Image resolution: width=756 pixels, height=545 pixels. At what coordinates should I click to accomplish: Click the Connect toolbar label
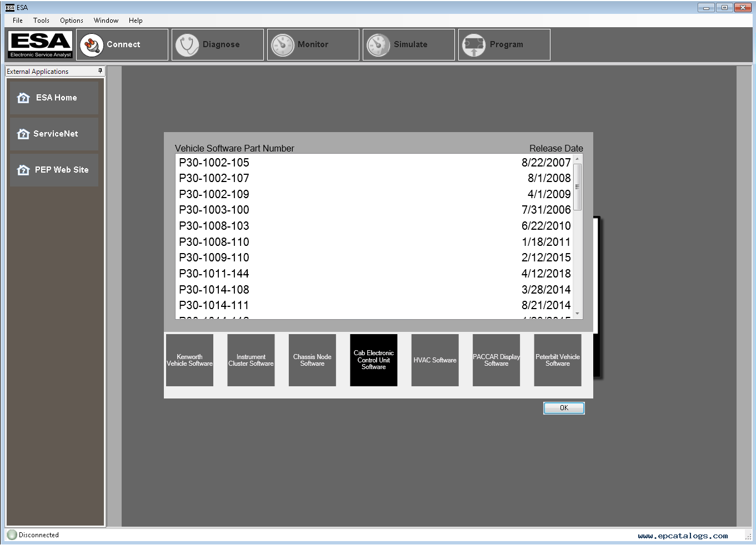click(123, 44)
